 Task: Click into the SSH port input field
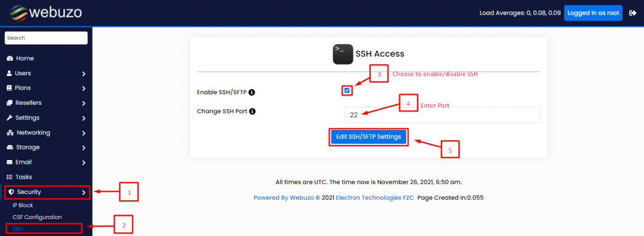pyautogui.click(x=442, y=115)
